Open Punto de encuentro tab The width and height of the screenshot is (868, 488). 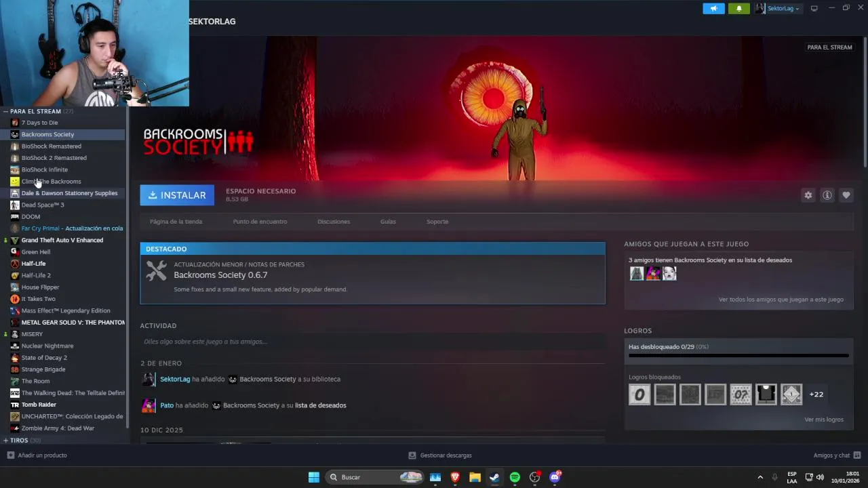pos(260,222)
